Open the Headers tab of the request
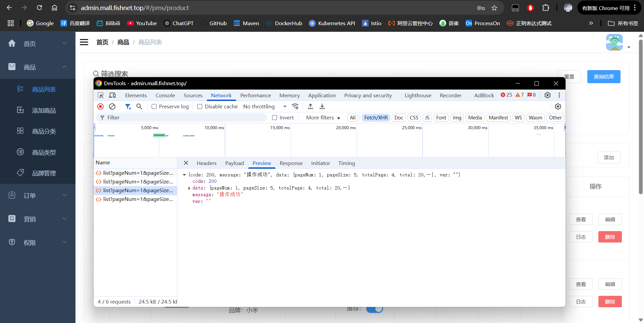Image resolution: width=644 pixels, height=323 pixels. [x=207, y=163]
